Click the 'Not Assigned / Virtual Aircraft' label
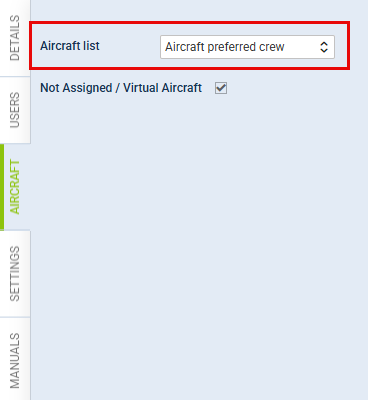 [x=121, y=88]
